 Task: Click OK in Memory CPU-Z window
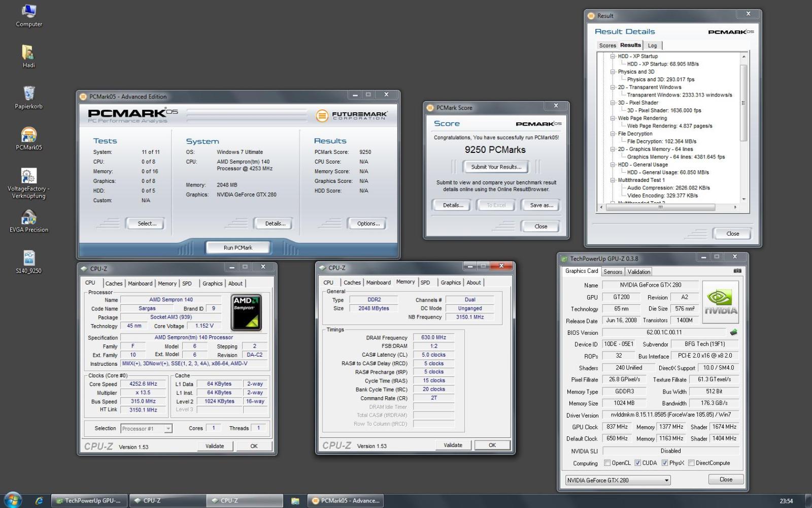[x=492, y=445]
